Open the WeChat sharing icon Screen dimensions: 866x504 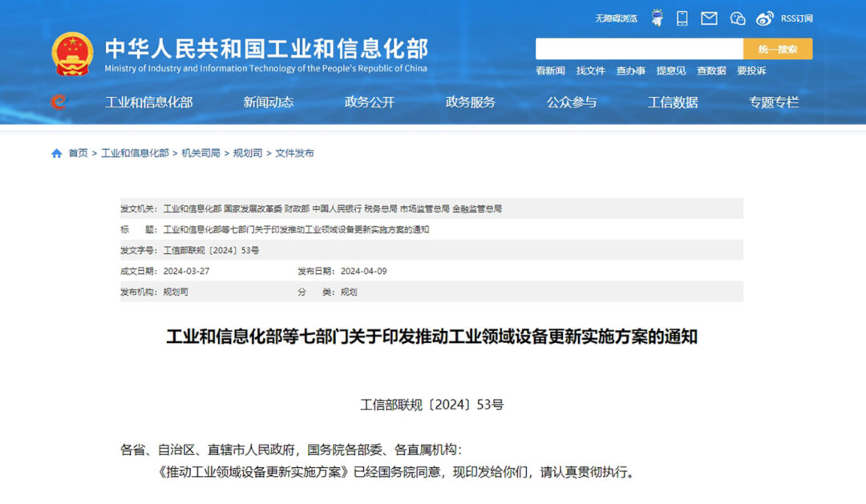pyautogui.click(x=737, y=18)
